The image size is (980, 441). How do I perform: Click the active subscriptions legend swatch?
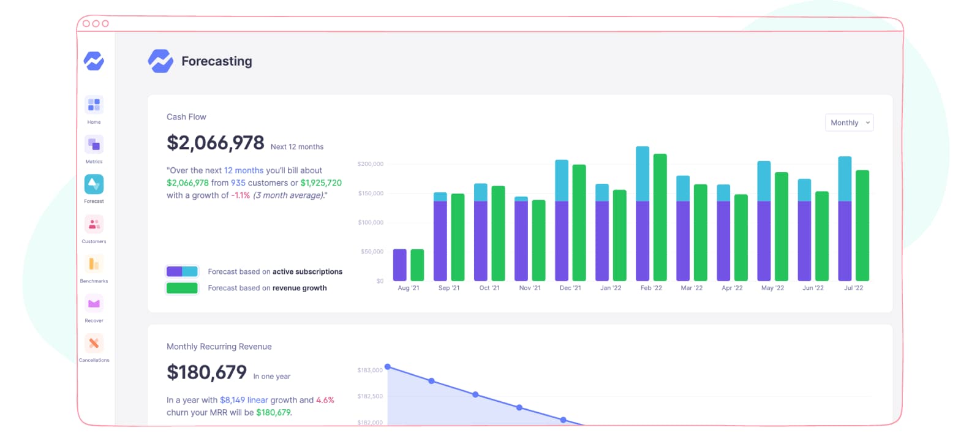click(182, 271)
